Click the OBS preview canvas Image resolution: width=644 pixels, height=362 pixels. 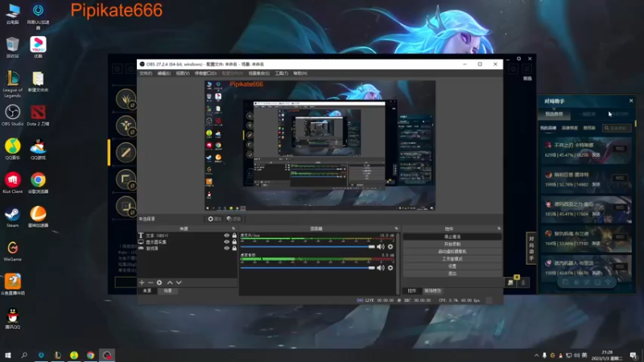point(320,146)
